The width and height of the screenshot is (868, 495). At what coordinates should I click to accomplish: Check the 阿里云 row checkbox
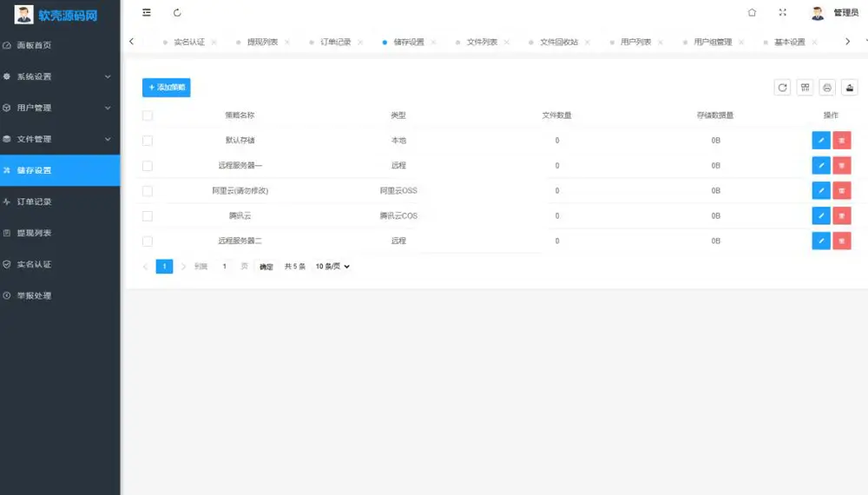pos(148,191)
